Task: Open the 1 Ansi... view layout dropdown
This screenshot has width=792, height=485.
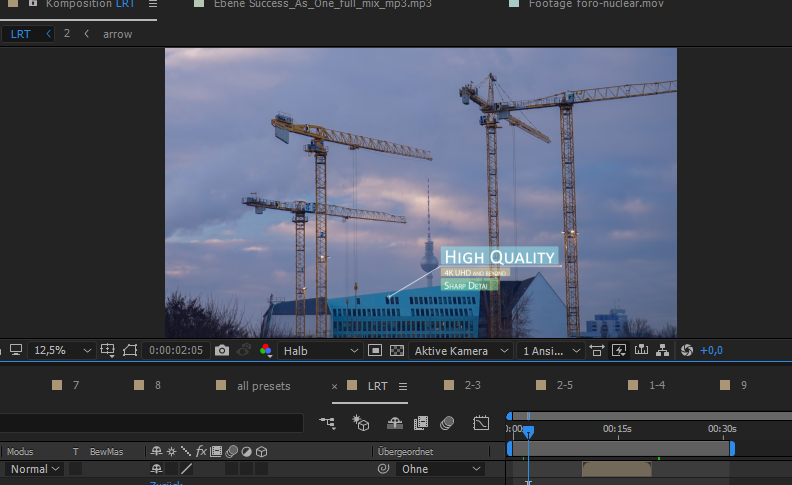Action: (x=551, y=351)
